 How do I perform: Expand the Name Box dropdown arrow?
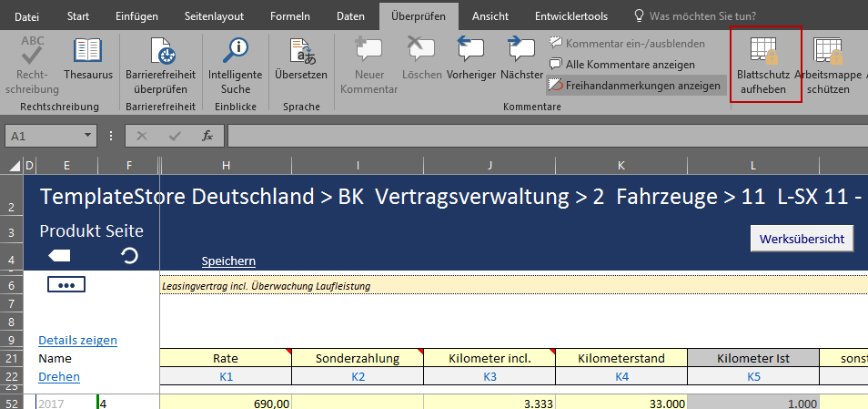pos(87,136)
